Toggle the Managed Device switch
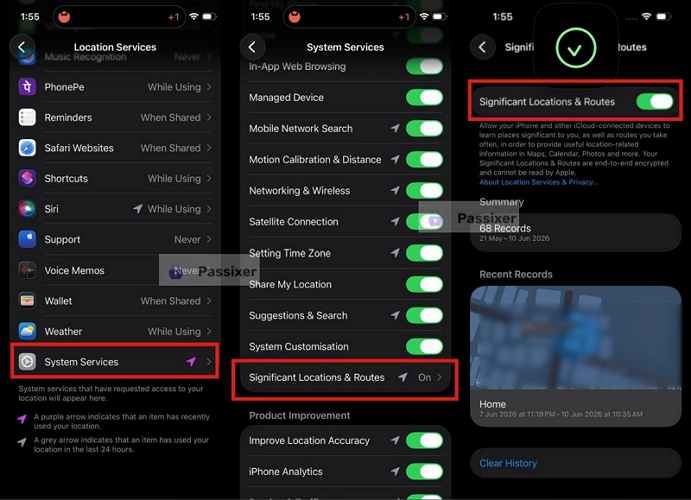The width and height of the screenshot is (691, 500). click(424, 97)
